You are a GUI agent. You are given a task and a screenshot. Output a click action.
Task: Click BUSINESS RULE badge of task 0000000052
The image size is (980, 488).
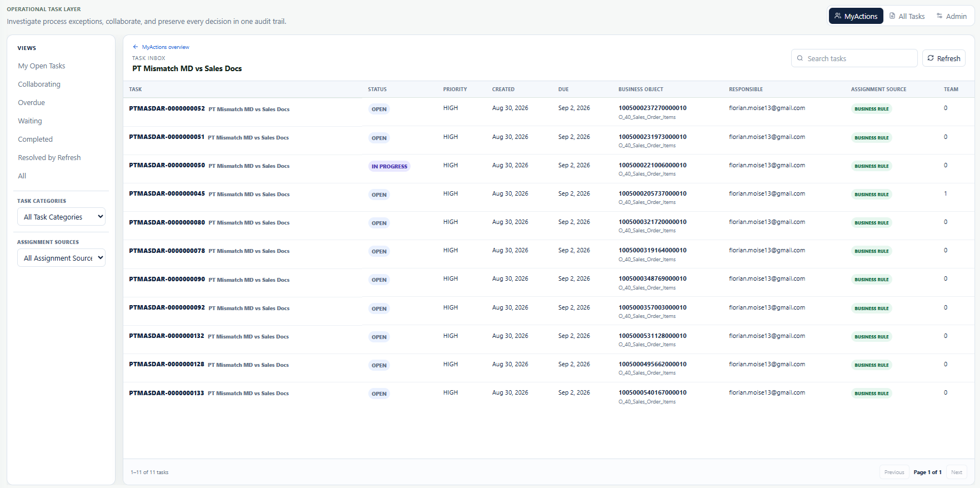[872, 109]
